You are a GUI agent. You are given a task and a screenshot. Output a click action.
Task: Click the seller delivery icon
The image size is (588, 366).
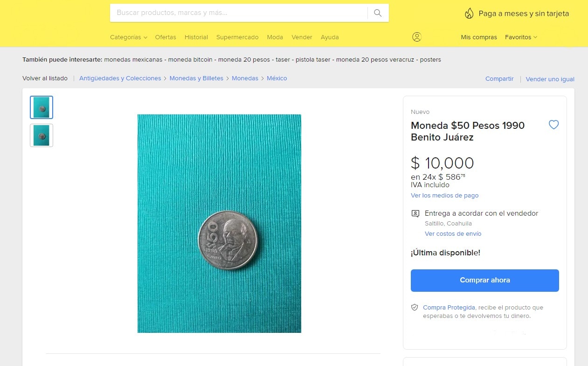[415, 213]
